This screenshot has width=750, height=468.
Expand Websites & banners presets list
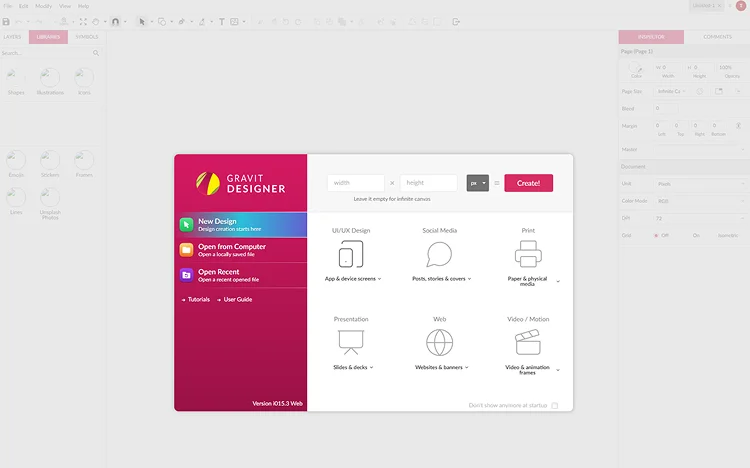click(x=441, y=367)
